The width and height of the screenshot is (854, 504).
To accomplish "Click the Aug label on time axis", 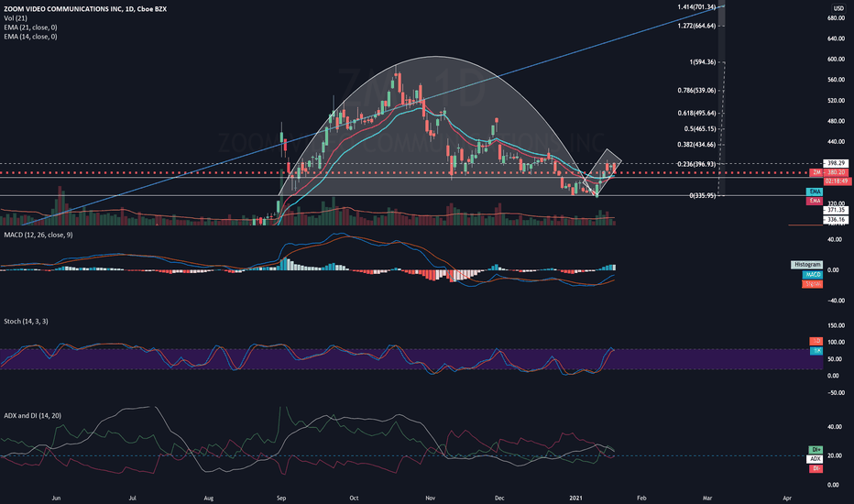I will (209, 498).
